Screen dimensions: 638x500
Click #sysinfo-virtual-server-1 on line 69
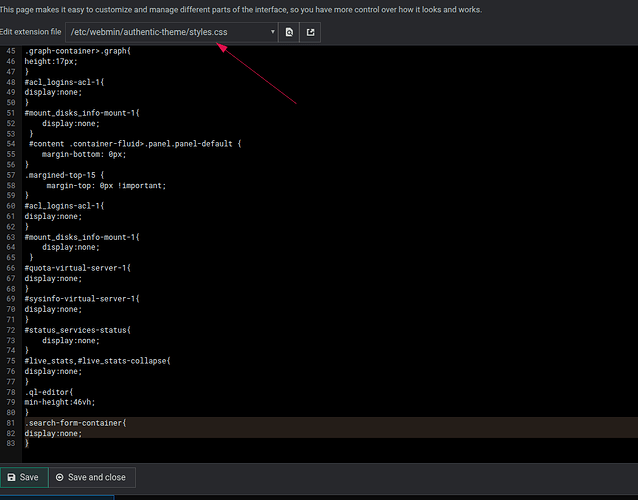point(82,298)
